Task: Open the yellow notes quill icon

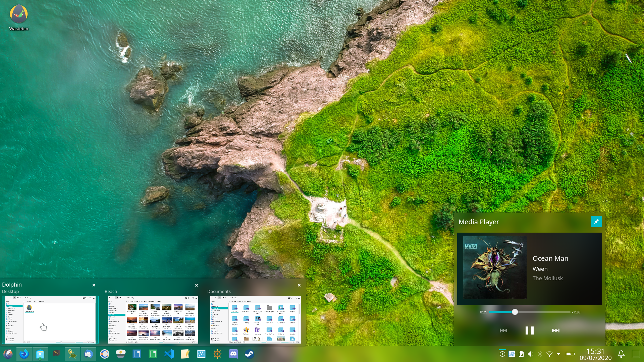Action: coord(185,354)
